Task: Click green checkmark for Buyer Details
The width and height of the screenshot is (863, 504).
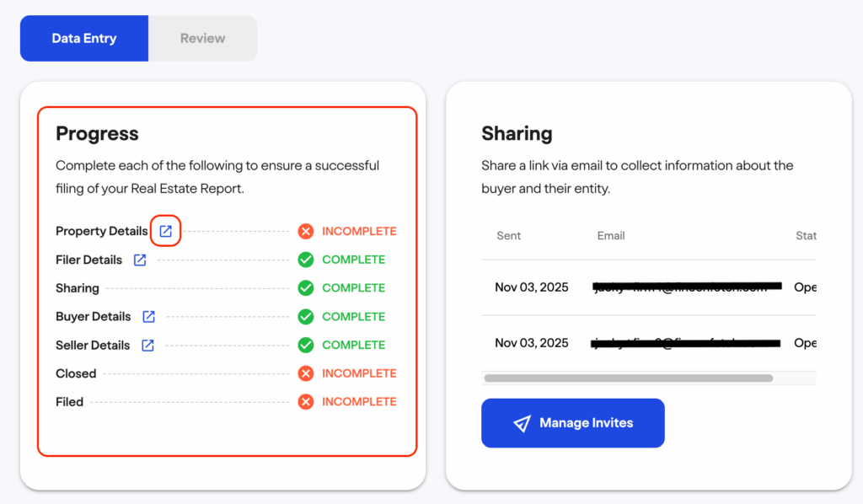Action: point(306,317)
